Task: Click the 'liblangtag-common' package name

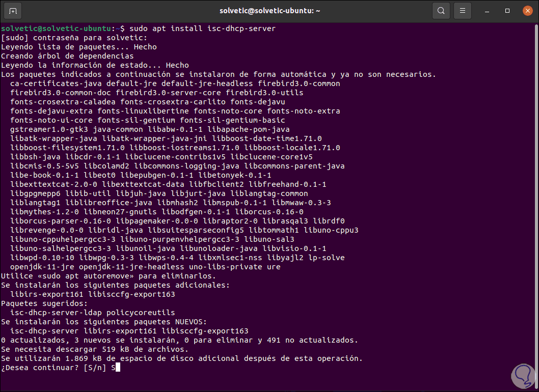Action: (x=269, y=194)
